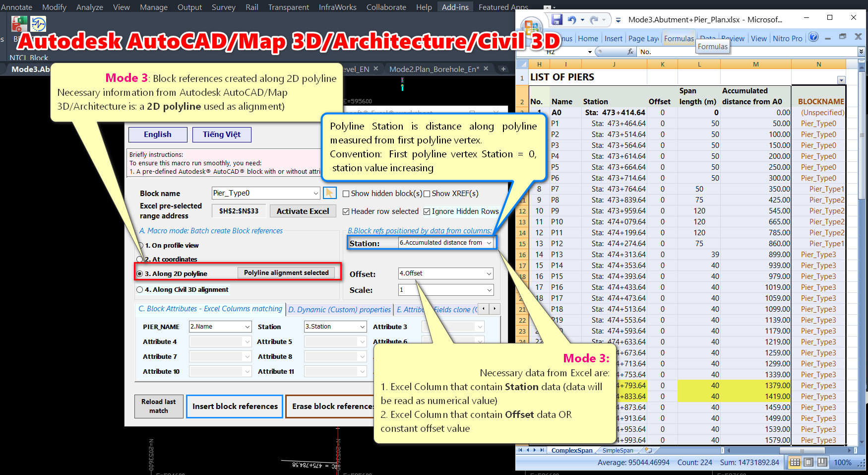Open Excel's Formulas ribbon tab
Screen dimensions: 868x475
[679, 38]
